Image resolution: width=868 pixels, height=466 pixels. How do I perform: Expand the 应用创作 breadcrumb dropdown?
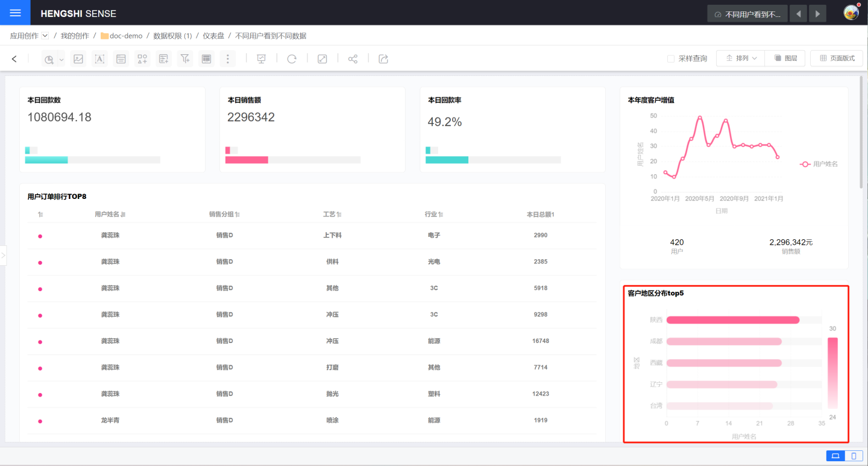pos(45,36)
